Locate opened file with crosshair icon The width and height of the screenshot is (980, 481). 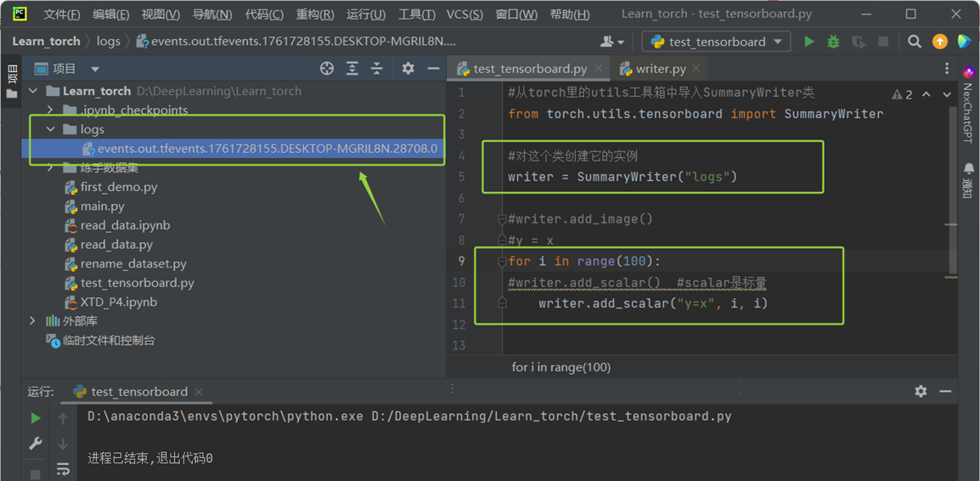[x=327, y=69]
